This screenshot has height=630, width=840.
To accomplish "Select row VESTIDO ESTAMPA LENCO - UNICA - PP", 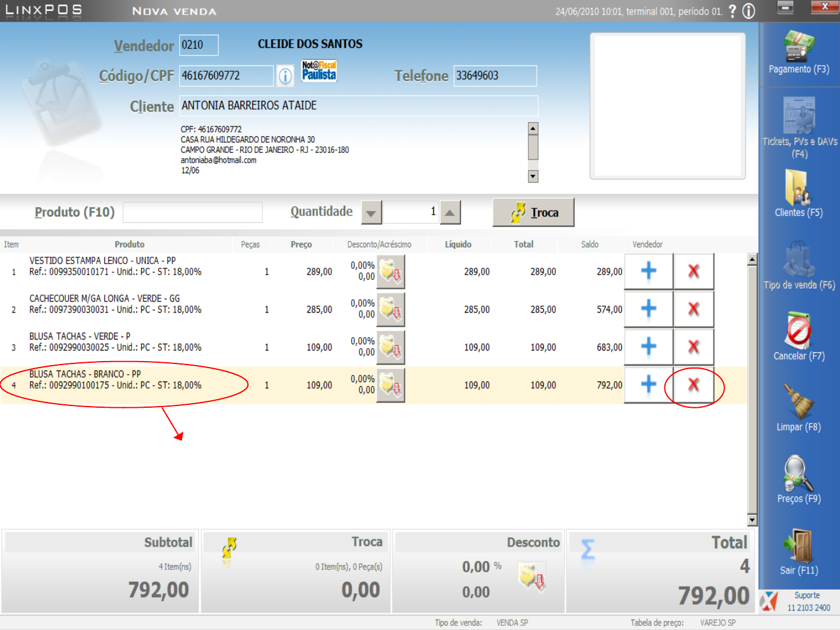I will click(373, 271).
